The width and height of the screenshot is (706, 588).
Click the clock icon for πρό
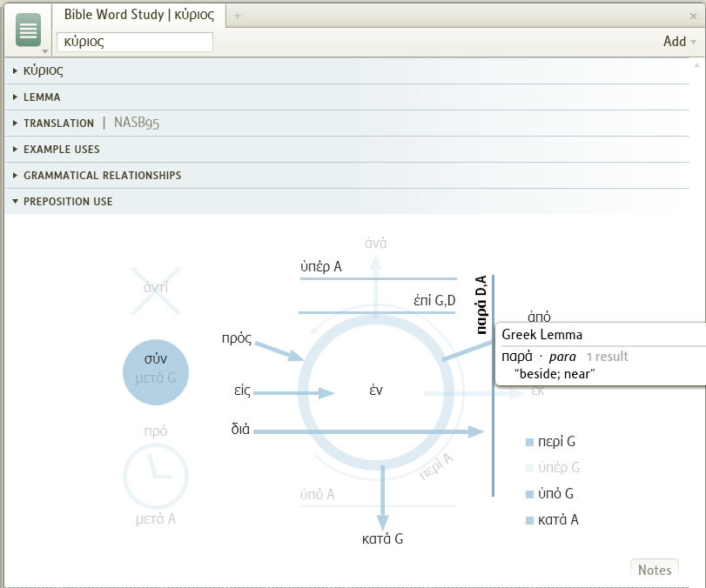[x=155, y=476]
